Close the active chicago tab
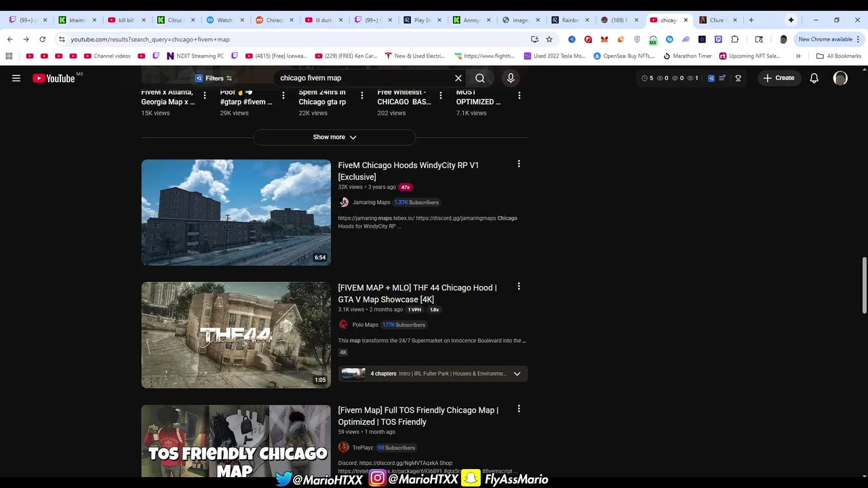 (x=686, y=20)
